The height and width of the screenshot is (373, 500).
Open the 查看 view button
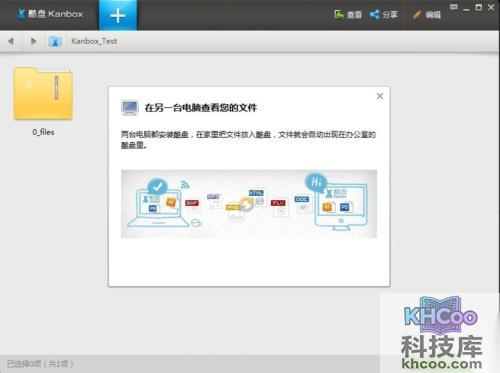point(348,15)
